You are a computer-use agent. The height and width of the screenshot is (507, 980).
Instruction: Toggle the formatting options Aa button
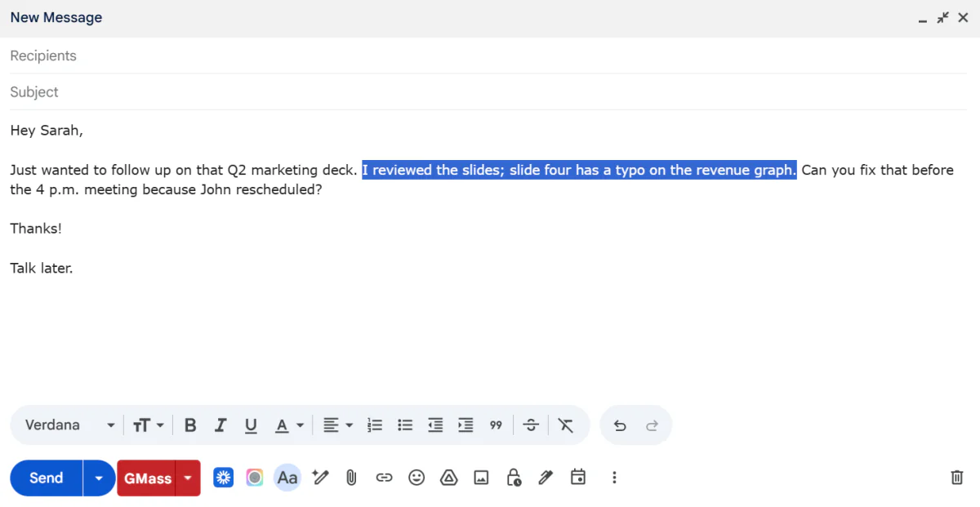pos(287,478)
